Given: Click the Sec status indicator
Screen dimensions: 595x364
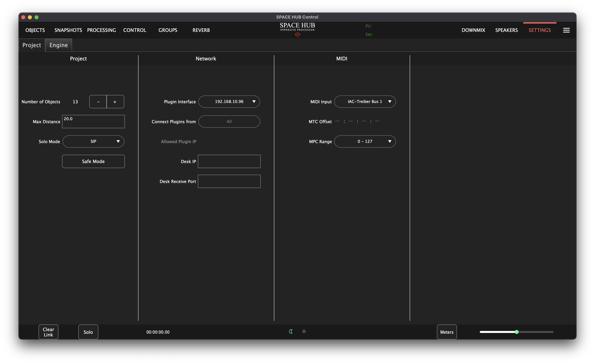Looking at the screenshot, I should point(369,34).
